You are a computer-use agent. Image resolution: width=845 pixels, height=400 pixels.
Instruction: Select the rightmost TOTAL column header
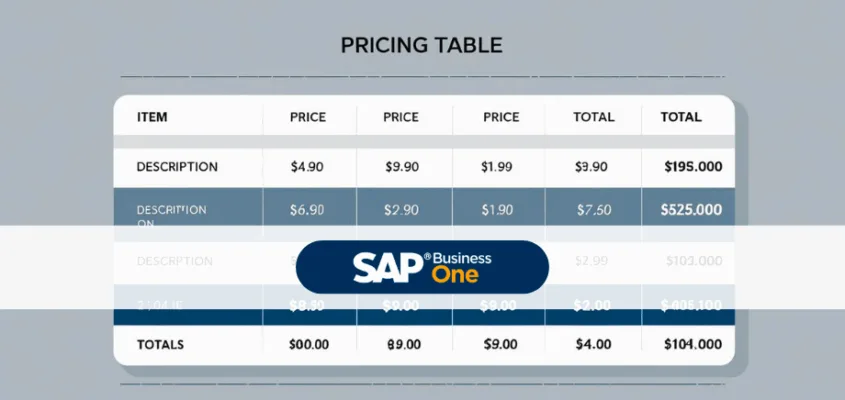tap(681, 117)
